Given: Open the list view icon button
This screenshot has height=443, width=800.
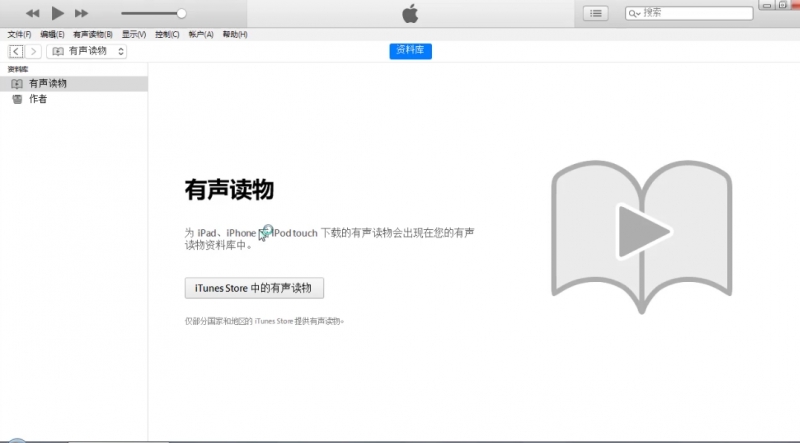Looking at the screenshot, I should pyautogui.click(x=595, y=13).
